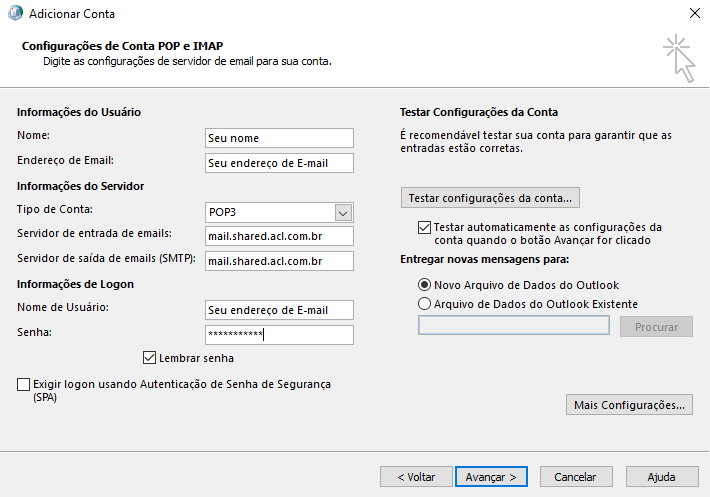Enable Exigir logon usando SPA checkbox

click(x=24, y=384)
